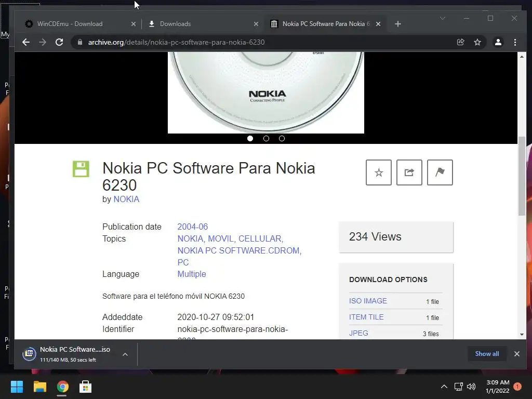Close the WinCDEmu - Download tab
This screenshot has height=399, width=532.
point(134,24)
